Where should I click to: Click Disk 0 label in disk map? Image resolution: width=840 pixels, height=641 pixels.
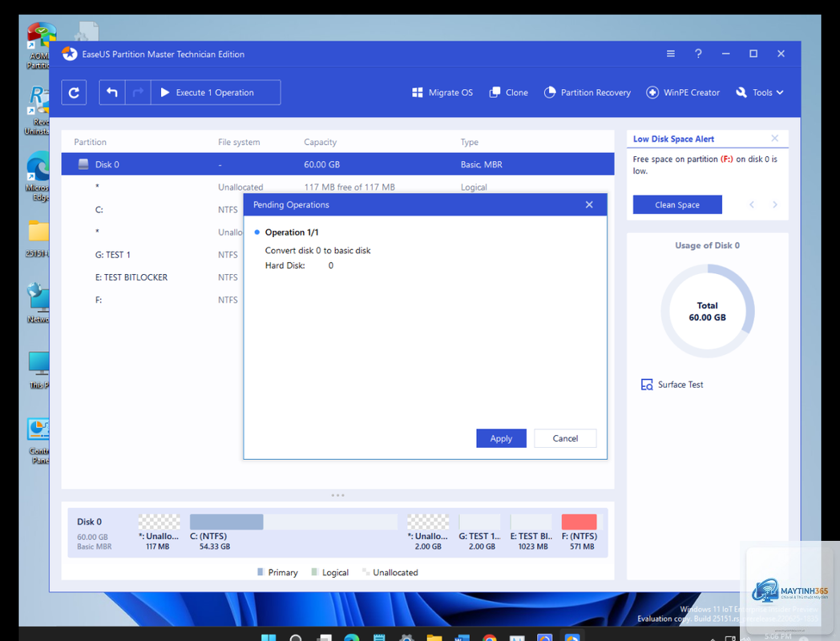point(89,522)
